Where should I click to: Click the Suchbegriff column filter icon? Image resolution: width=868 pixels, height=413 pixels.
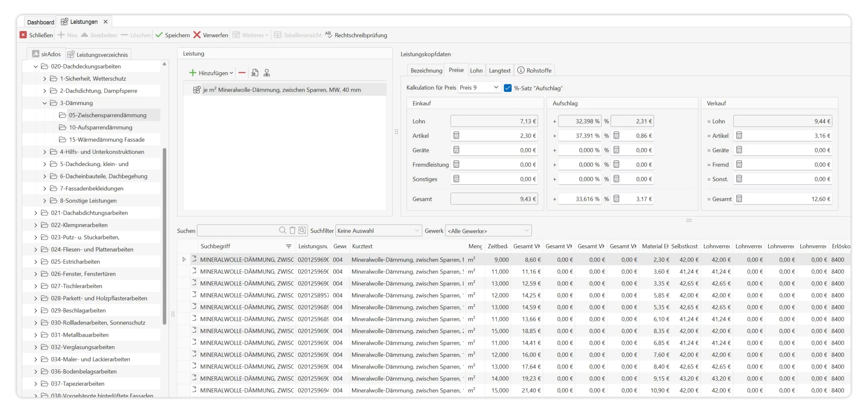289,246
